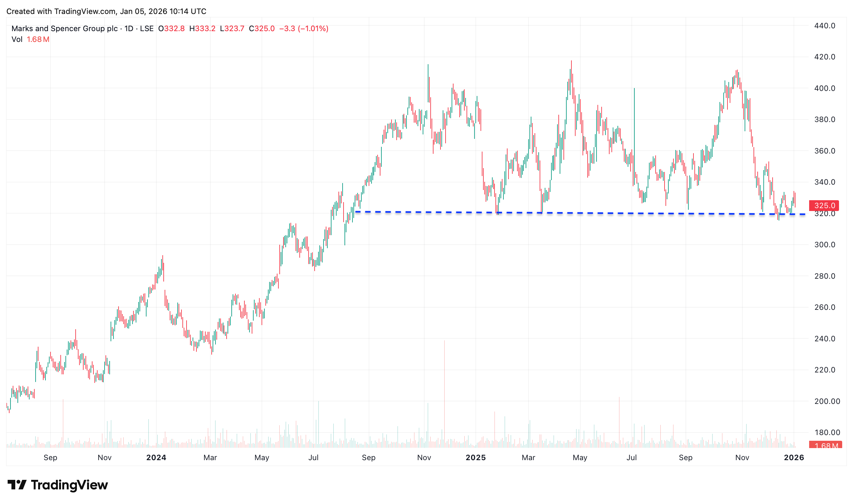The image size is (853, 504).
Task: Click the 440.0 price axis label
Action: point(824,26)
